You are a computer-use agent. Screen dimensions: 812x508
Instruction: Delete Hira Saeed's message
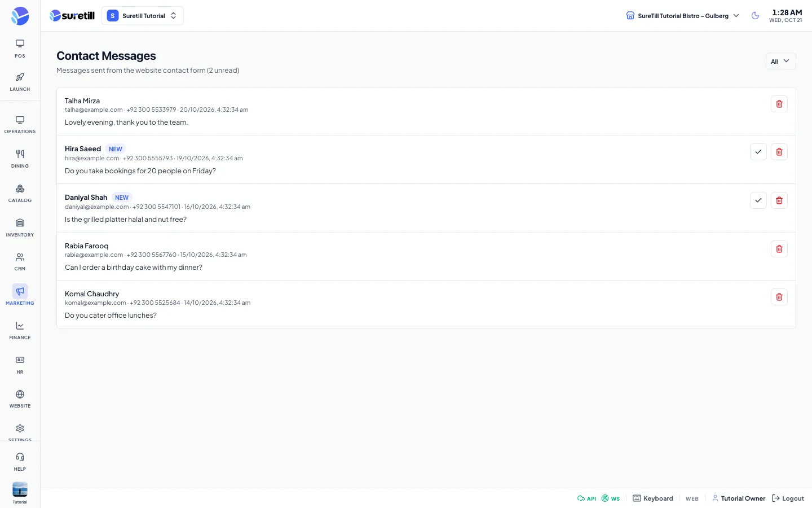pyautogui.click(x=779, y=152)
